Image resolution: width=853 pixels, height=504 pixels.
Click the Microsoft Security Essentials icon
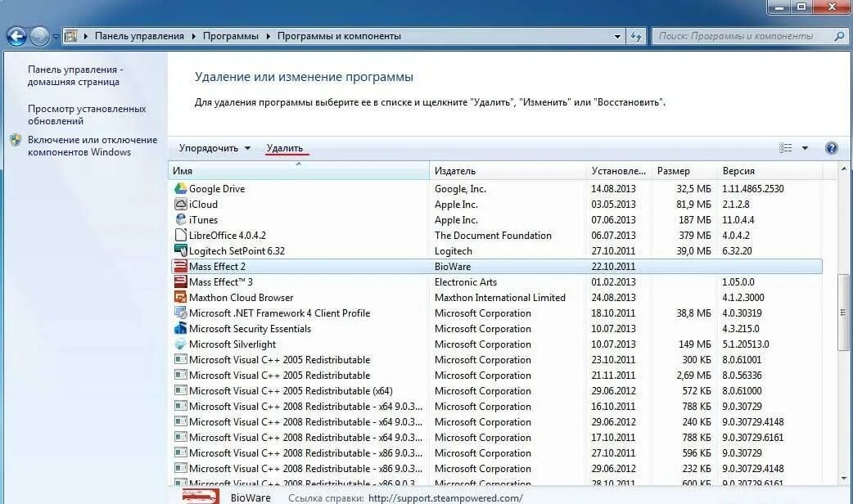click(181, 328)
